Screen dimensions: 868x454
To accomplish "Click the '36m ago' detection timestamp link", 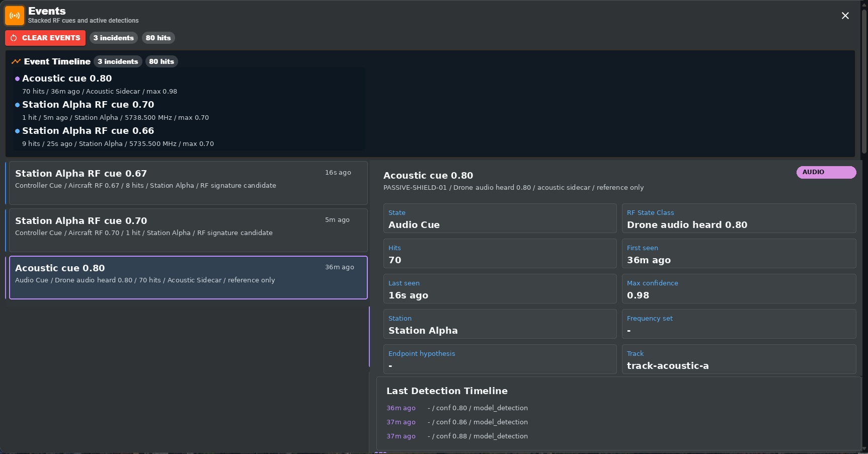I will [x=401, y=408].
